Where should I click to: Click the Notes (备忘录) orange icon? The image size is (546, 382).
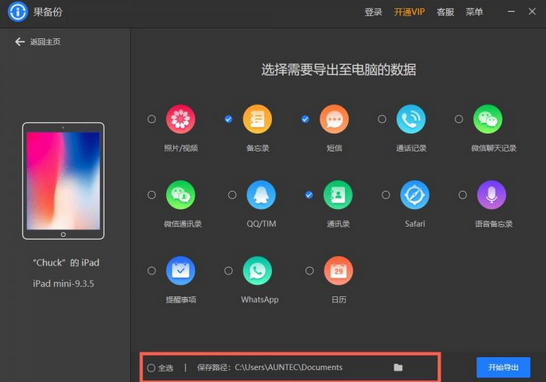tap(257, 119)
